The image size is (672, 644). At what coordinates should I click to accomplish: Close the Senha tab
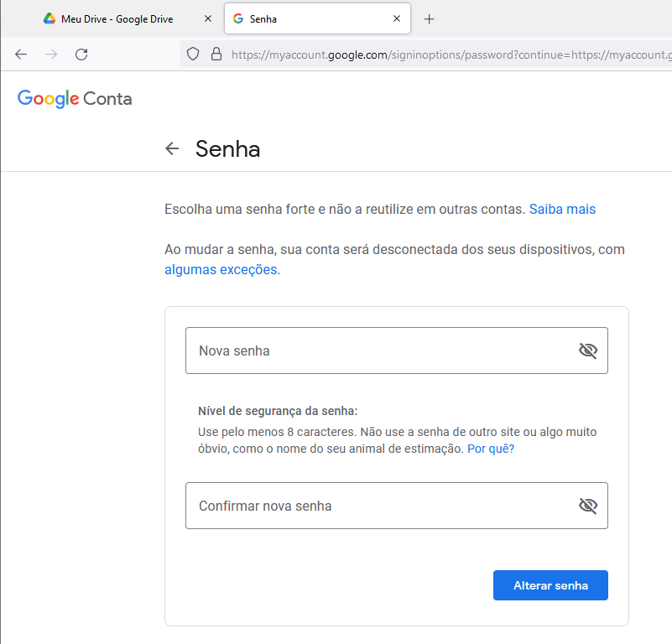click(397, 18)
